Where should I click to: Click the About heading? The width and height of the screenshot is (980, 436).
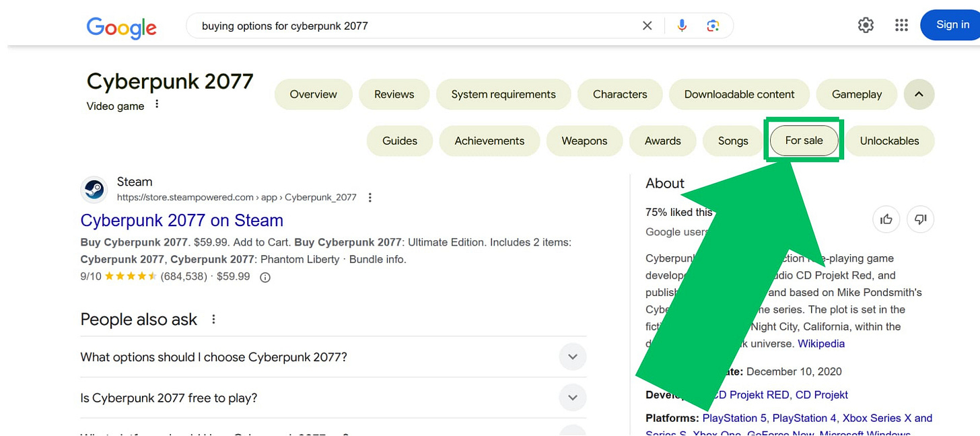tap(665, 183)
